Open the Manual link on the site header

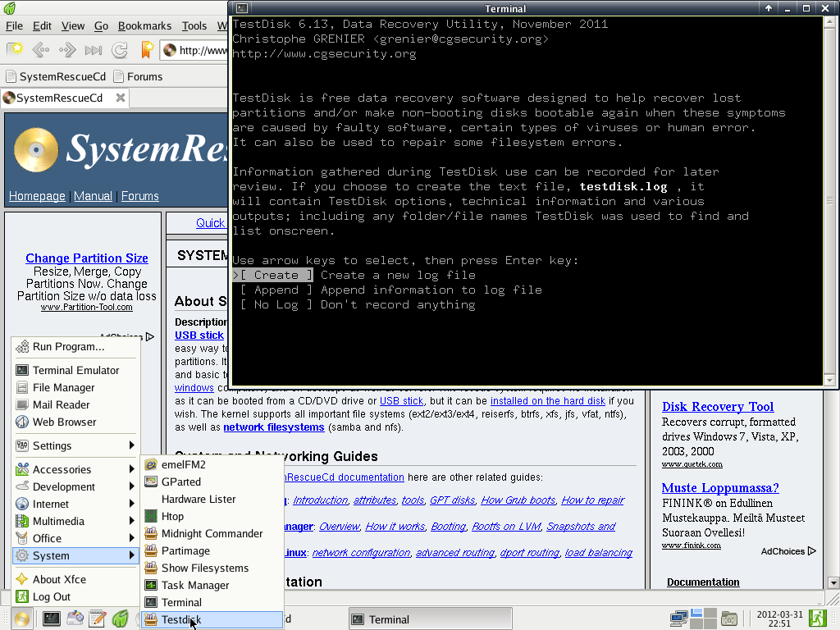[94, 196]
